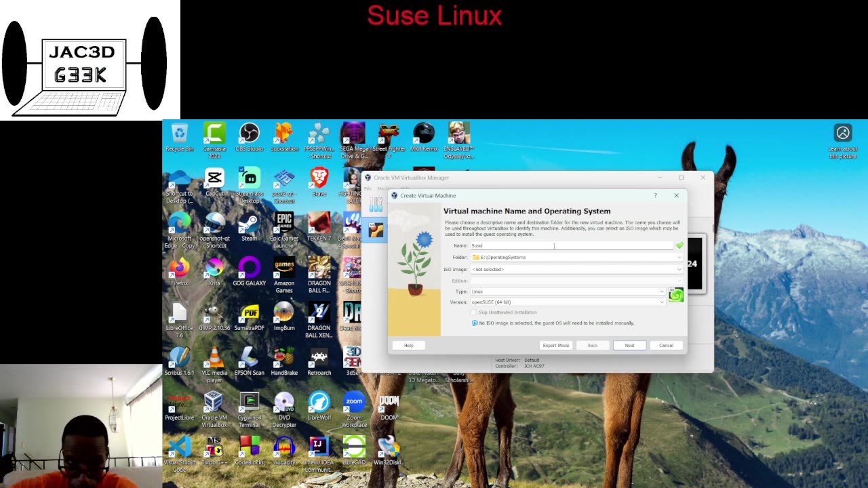Click the openSUSE OS type logo
Screen dimensions: 868x488
click(x=675, y=294)
